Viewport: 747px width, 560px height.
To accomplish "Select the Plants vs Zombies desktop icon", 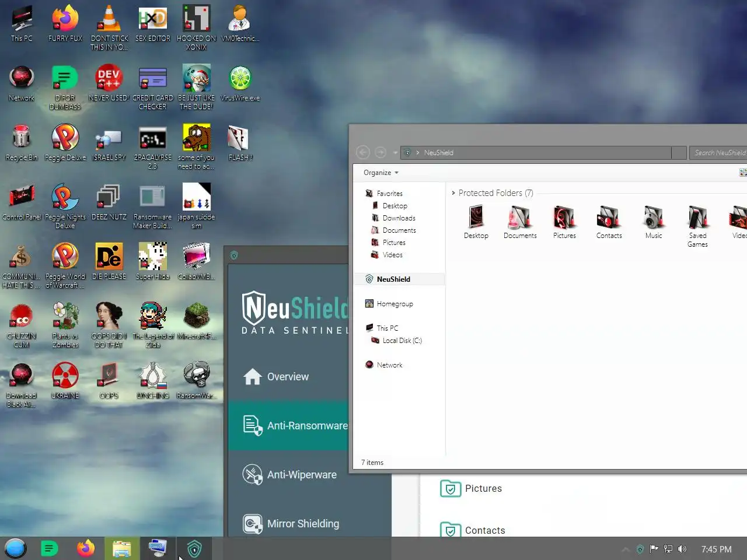I will coord(65,325).
